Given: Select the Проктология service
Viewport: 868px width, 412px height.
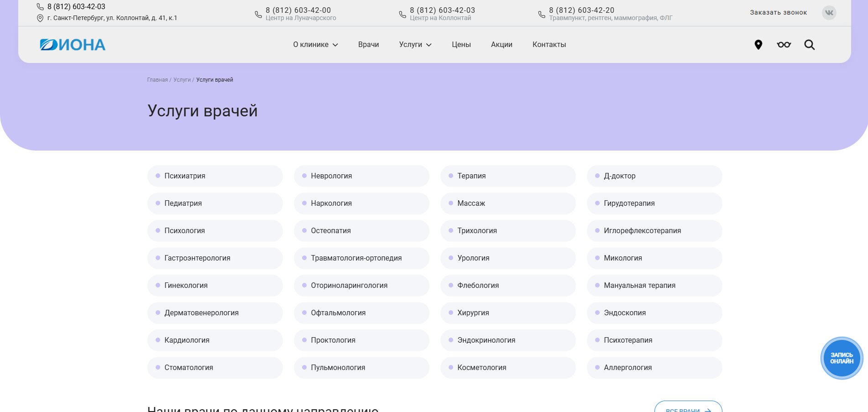Looking at the screenshot, I should [361, 340].
